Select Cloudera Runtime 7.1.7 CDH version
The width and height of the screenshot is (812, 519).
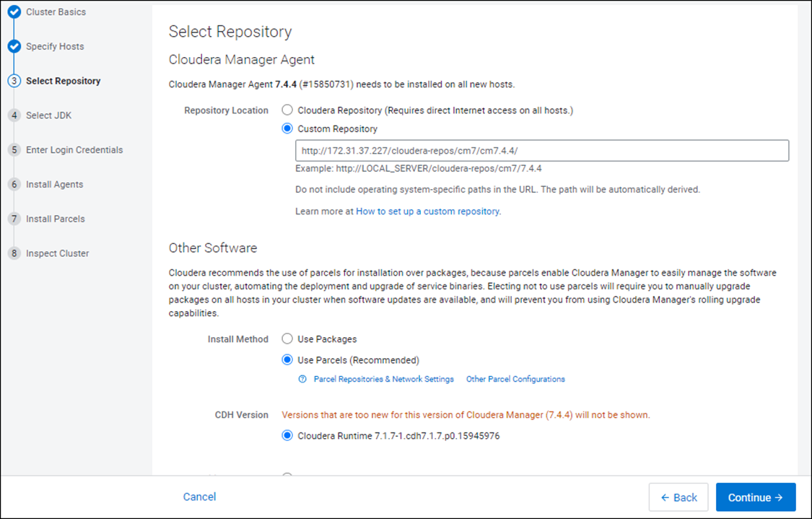tap(287, 436)
